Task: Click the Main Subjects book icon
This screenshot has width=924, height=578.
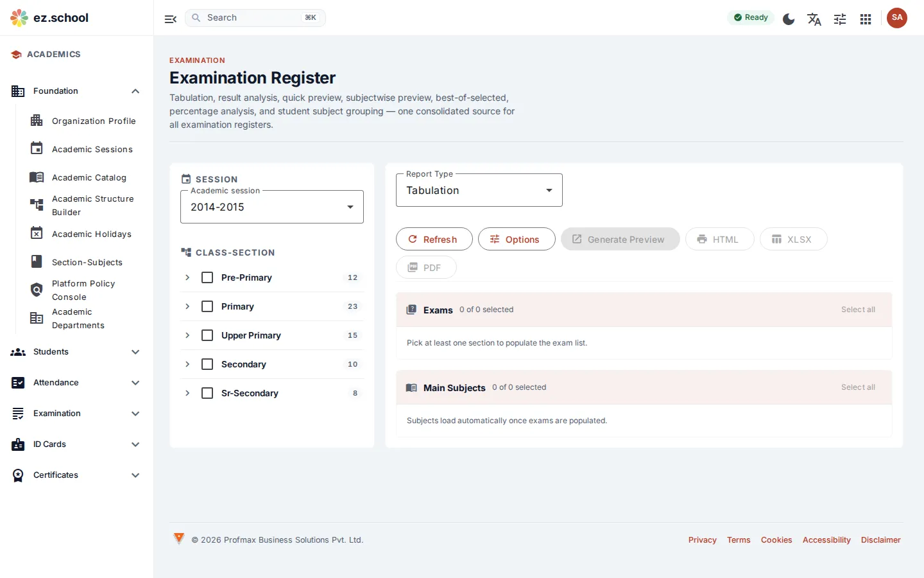Action: point(411,388)
